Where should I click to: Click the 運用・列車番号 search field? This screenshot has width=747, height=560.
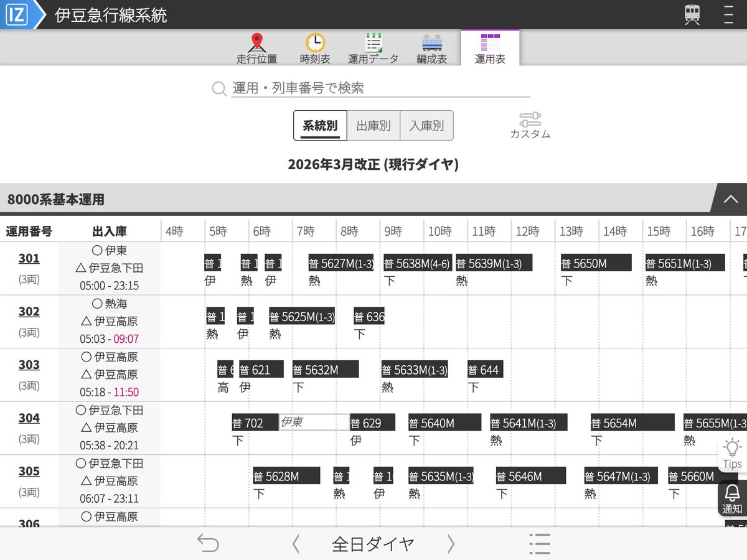tap(374, 88)
